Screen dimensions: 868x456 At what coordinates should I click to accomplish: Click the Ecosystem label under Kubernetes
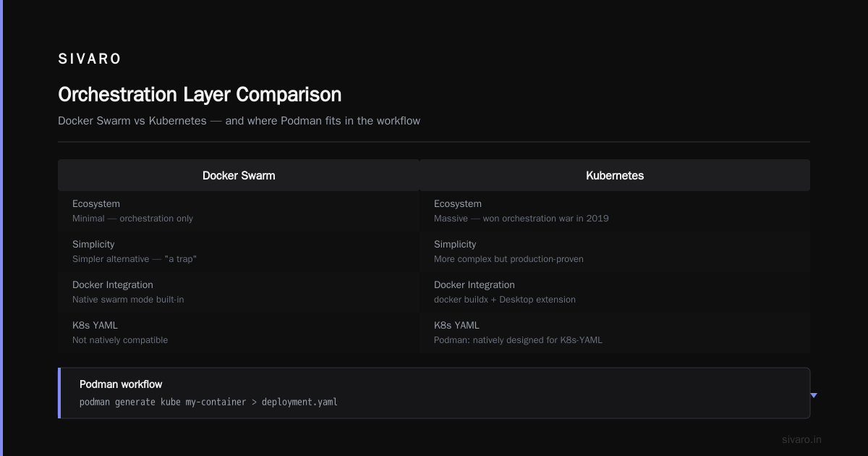(458, 204)
